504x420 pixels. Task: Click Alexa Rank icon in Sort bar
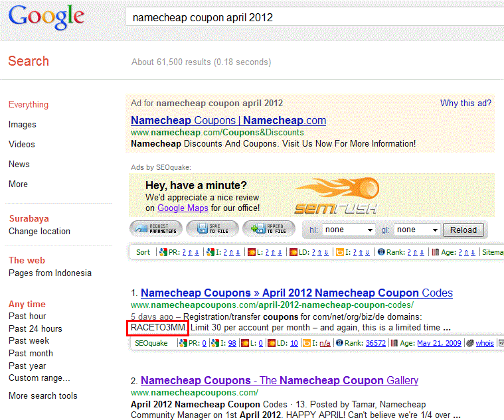[x=381, y=252]
